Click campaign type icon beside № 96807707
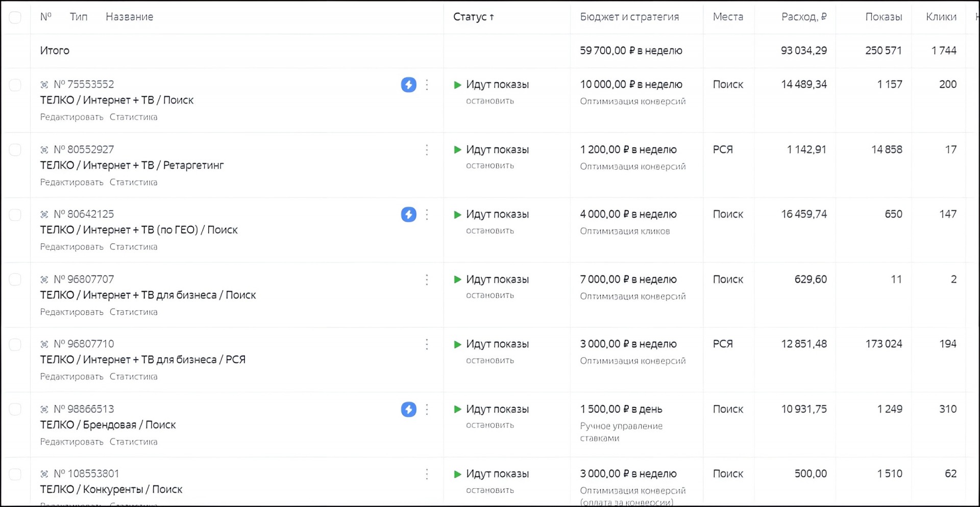980x507 pixels. pos(44,280)
